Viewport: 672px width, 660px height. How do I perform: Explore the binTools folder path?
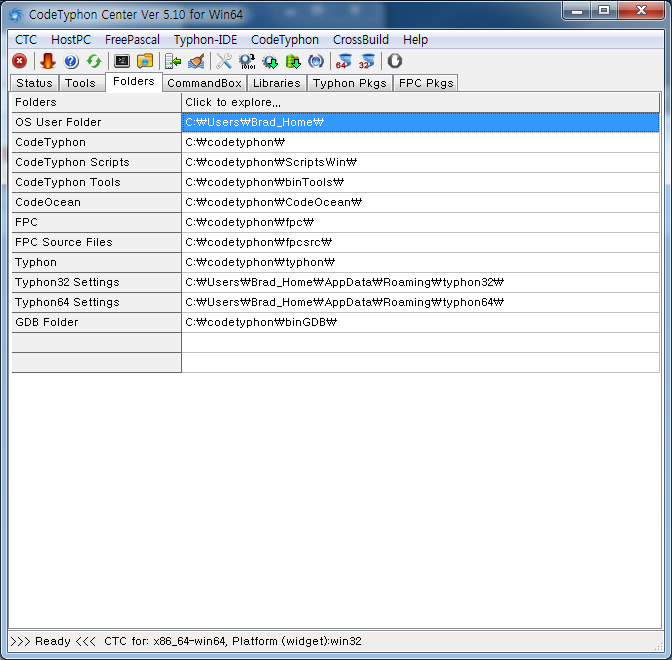click(x=420, y=183)
